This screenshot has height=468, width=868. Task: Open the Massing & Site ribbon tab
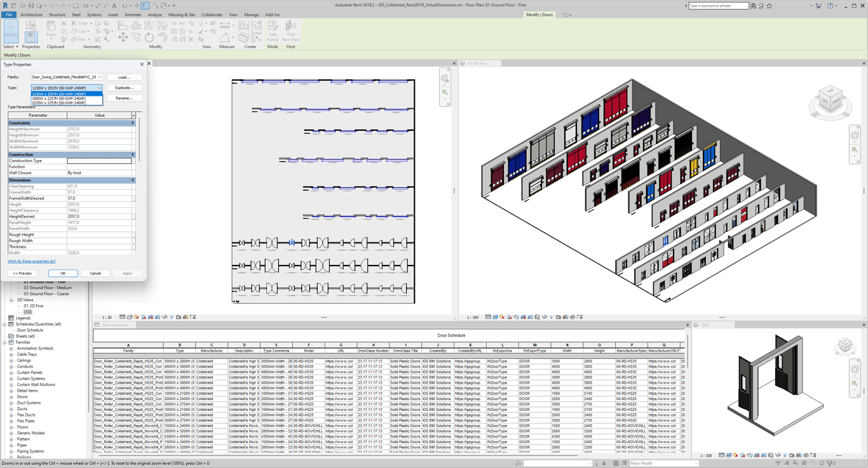click(x=181, y=15)
